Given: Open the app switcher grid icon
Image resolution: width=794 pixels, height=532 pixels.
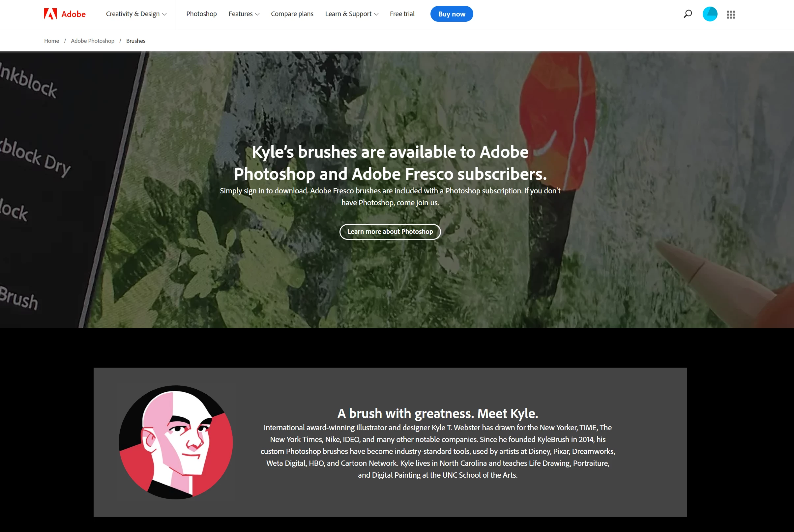Looking at the screenshot, I should (730, 14).
